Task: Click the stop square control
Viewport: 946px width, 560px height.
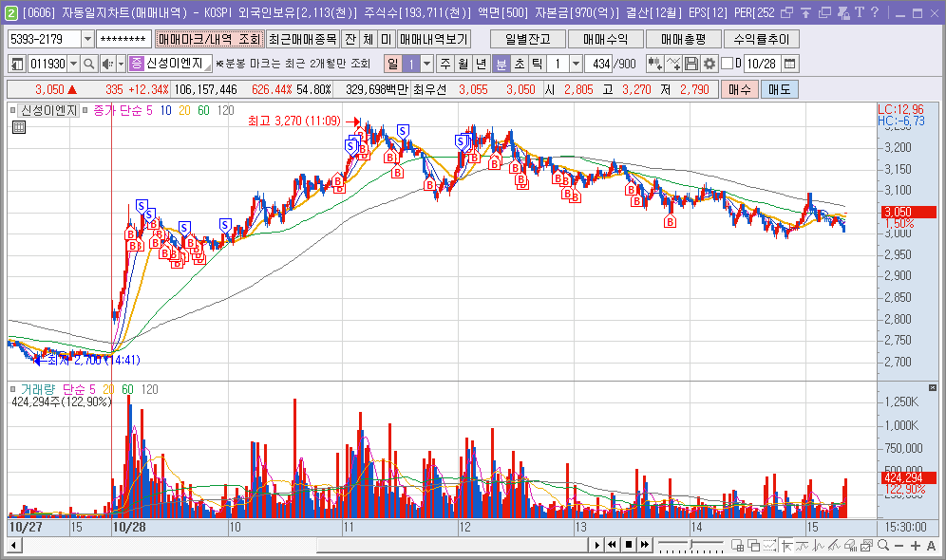Action: point(629,545)
